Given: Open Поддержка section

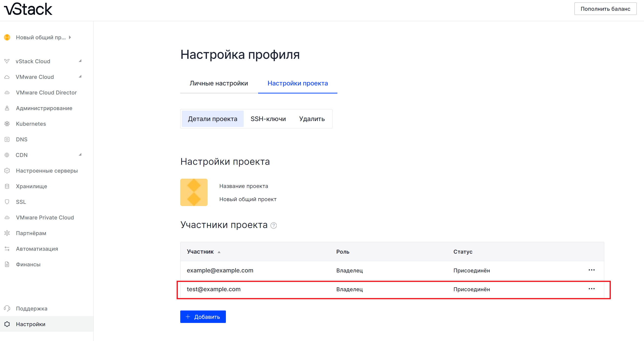Looking at the screenshot, I should [32, 309].
